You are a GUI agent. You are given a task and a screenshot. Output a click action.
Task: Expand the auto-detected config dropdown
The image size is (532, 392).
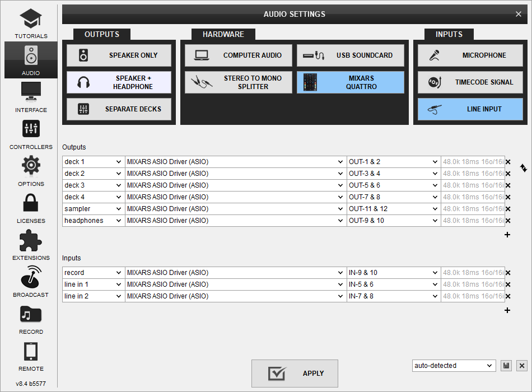coord(454,366)
